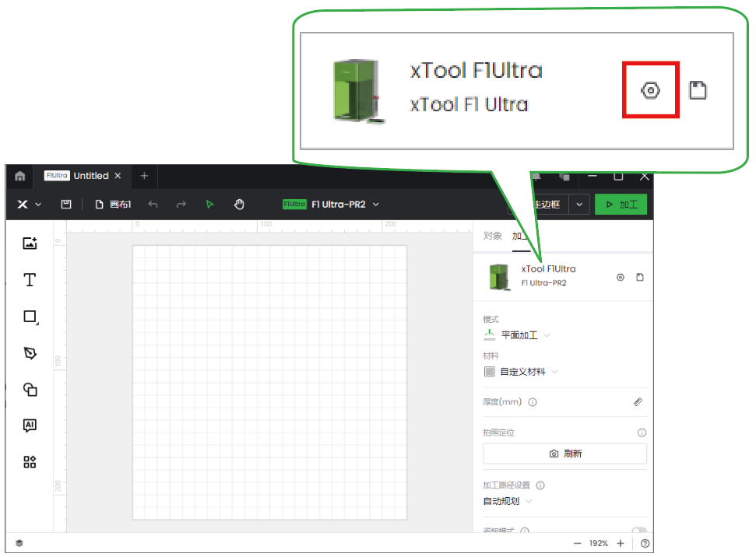This screenshot has width=756, height=557.
Task: Start processing with the 加工 button
Action: pyautogui.click(x=621, y=205)
